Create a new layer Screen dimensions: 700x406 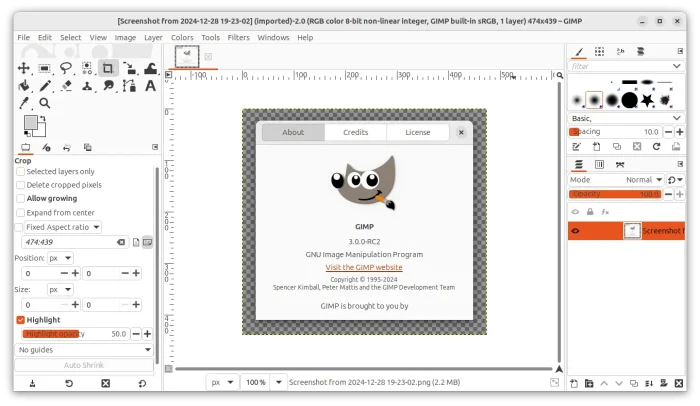click(x=574, y=383)
